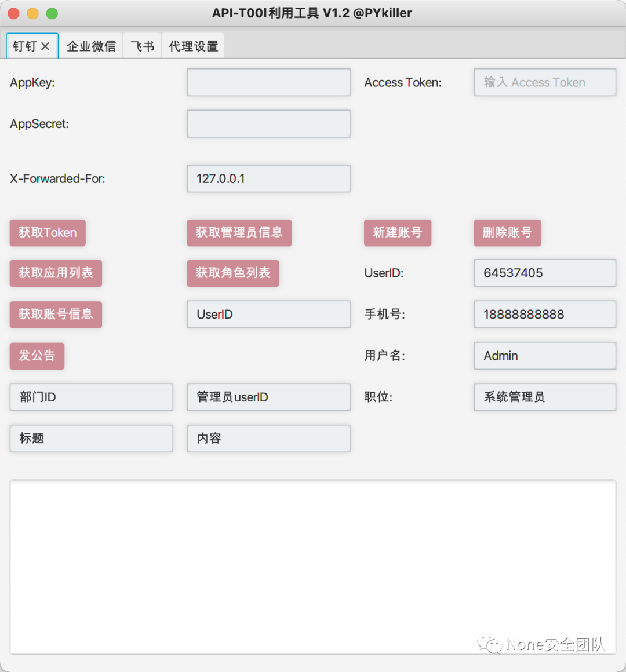Image resolution: width=626 pixels, height=672 pixels.
Task: Click the X-Forwarded-For: label
Action: tap(57, 178)
